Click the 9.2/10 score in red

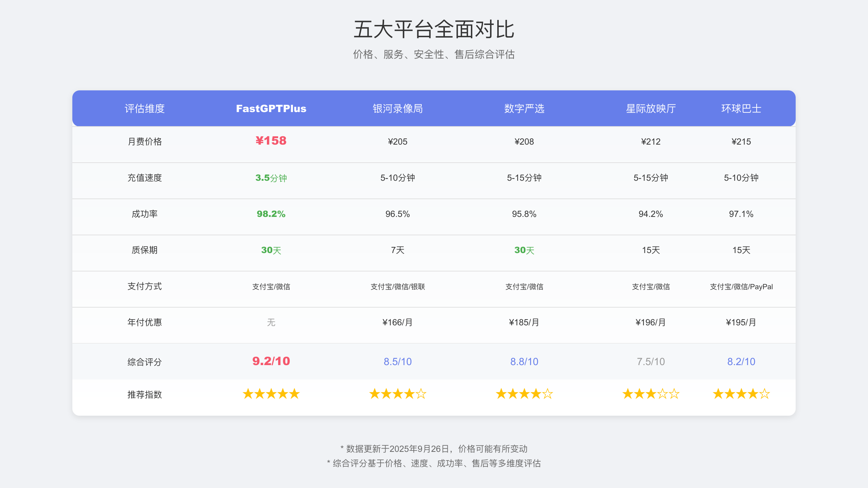pos(271,361)
